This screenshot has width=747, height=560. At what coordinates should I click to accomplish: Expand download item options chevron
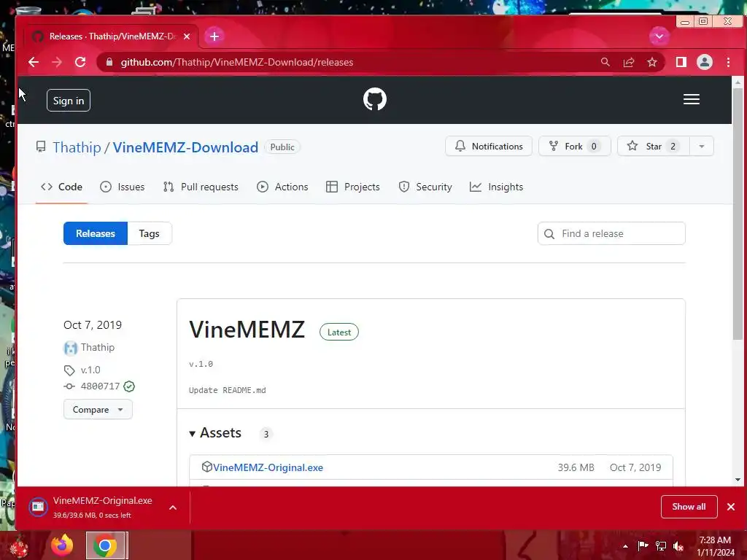click(173, 507)
